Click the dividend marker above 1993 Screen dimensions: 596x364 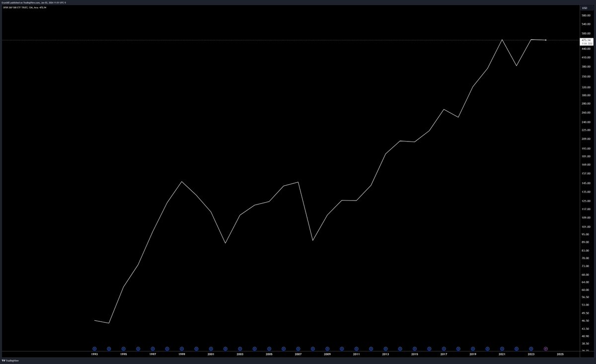94,349
